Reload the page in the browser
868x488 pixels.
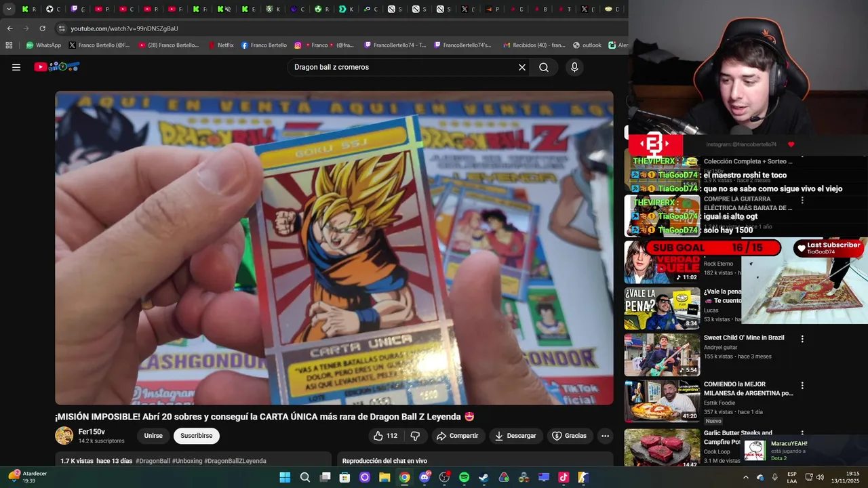tap(42, 28)
